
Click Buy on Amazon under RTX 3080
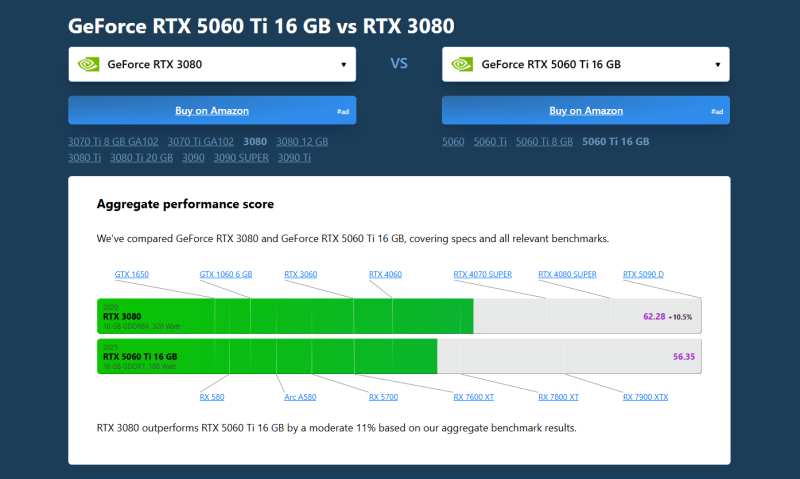pos(212,110)
